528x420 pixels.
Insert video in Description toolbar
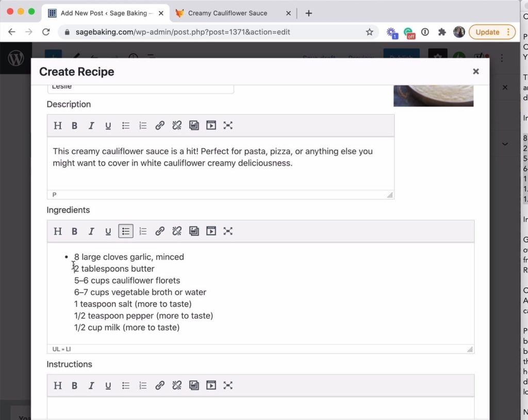[211, 125]
